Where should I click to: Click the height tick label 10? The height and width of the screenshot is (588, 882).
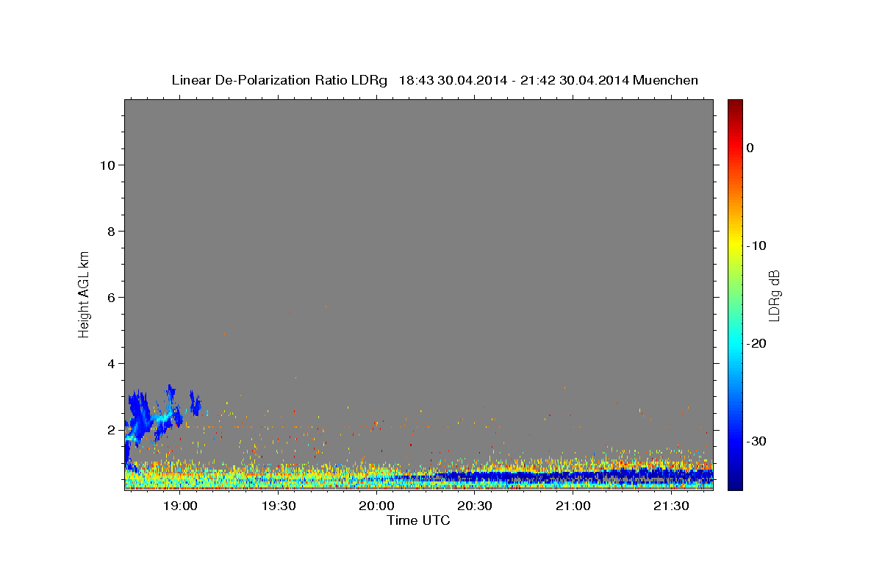107,165
